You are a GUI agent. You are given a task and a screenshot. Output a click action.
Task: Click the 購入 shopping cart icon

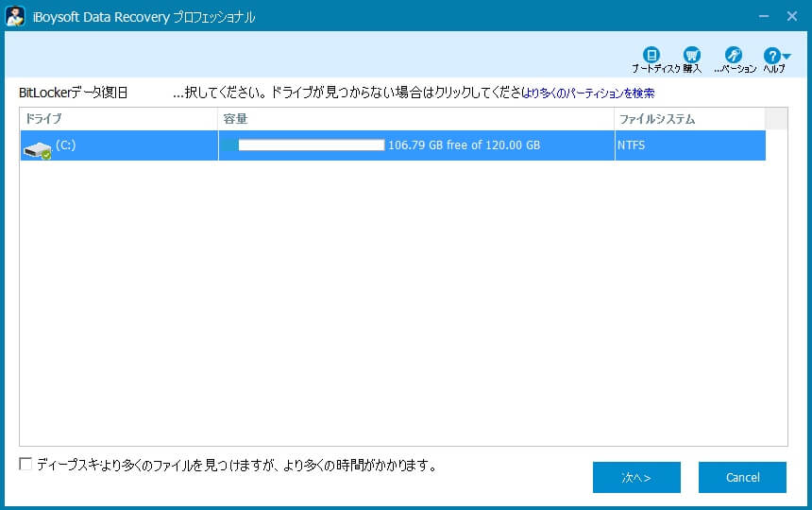pos(692,56)
